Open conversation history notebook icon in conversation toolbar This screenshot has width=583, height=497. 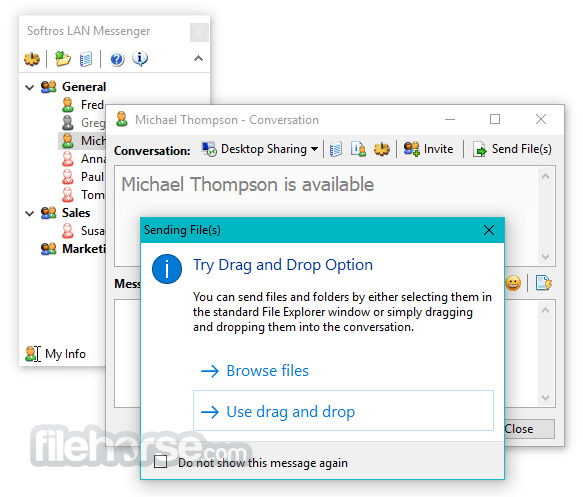coord(335,149)
